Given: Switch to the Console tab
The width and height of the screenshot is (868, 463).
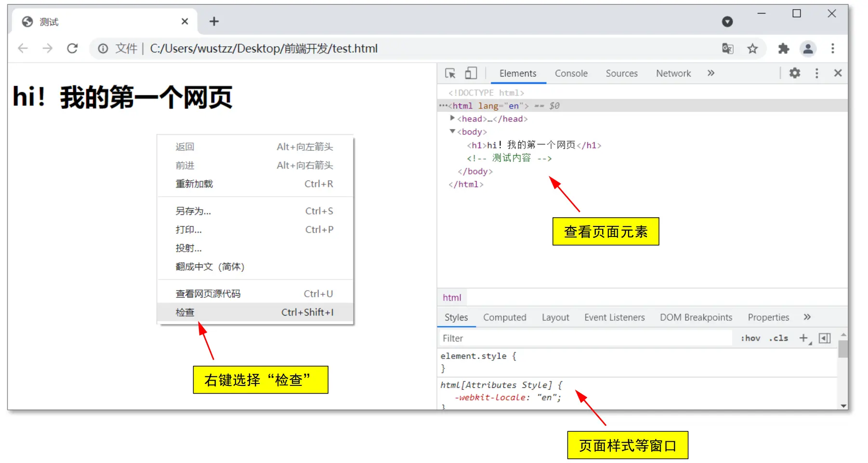Looking at the screenshot, I should (x=571, y=73).
